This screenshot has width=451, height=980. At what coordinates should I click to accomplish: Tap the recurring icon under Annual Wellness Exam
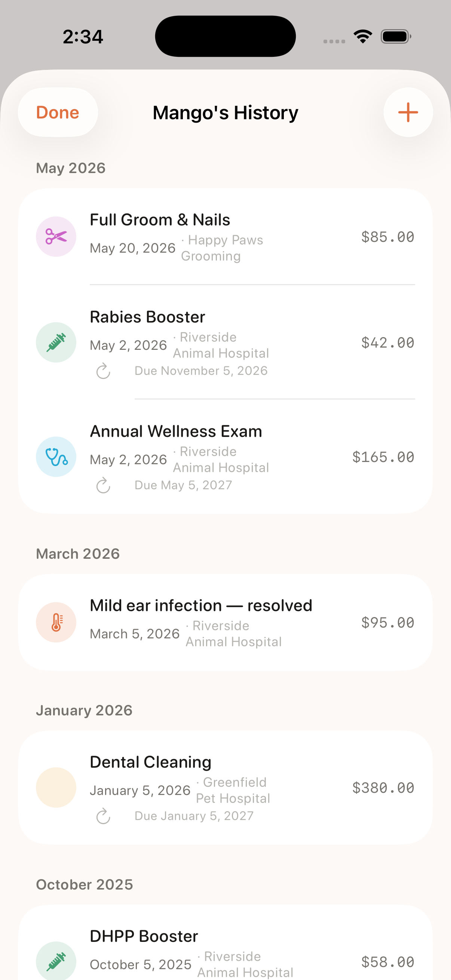click(103, 486)
